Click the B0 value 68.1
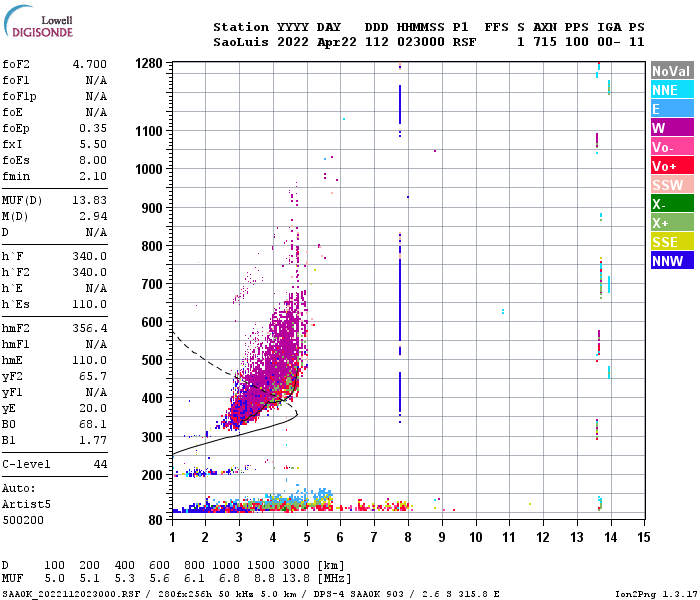 click(93, 424)
